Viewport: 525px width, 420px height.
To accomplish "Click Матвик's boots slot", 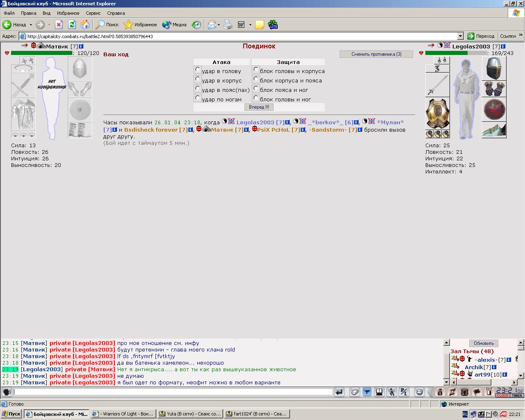I will pyautogui.click(x=80, y=130).
